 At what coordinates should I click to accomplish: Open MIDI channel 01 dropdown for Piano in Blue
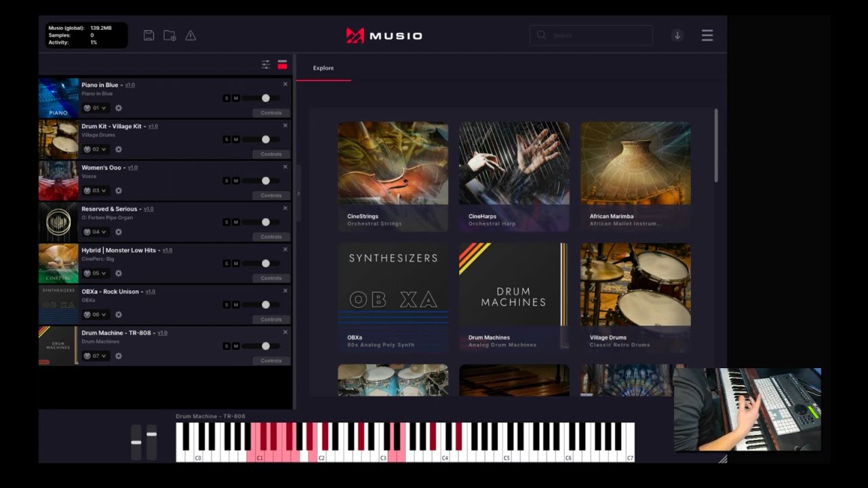pyautogui.click(x=96, y=108)
